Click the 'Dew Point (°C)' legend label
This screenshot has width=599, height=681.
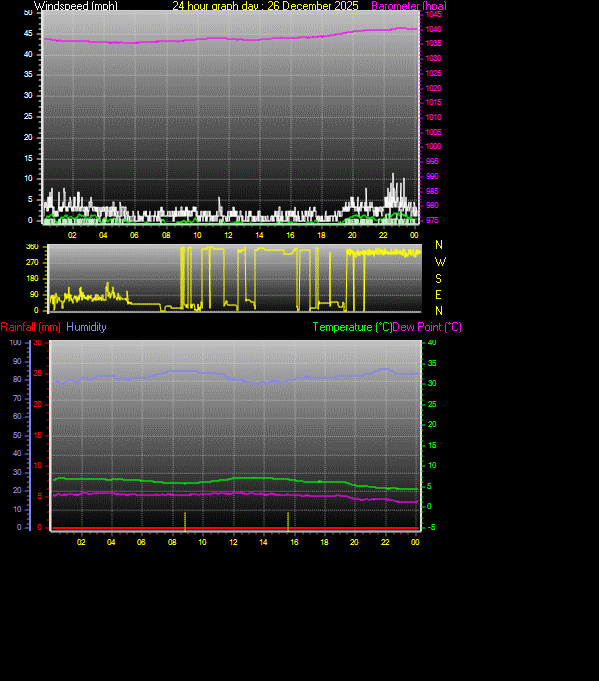pyautogui.click(x=427, y=327)
